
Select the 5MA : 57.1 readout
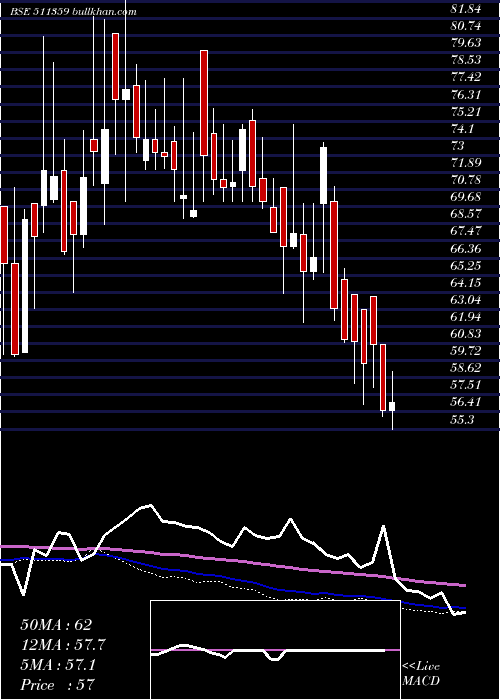coord(58,665)
